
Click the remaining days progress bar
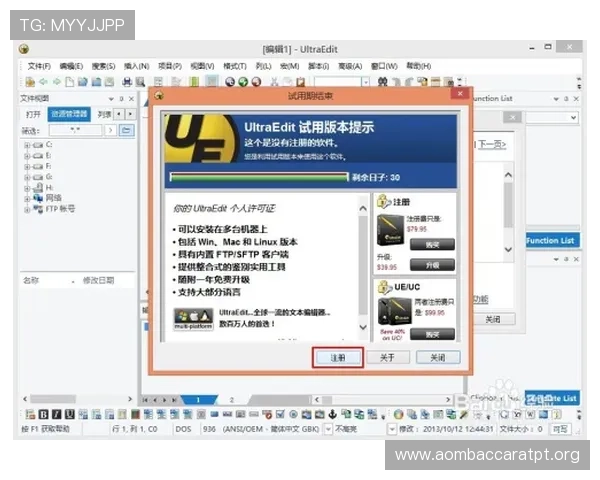[259, 177]
